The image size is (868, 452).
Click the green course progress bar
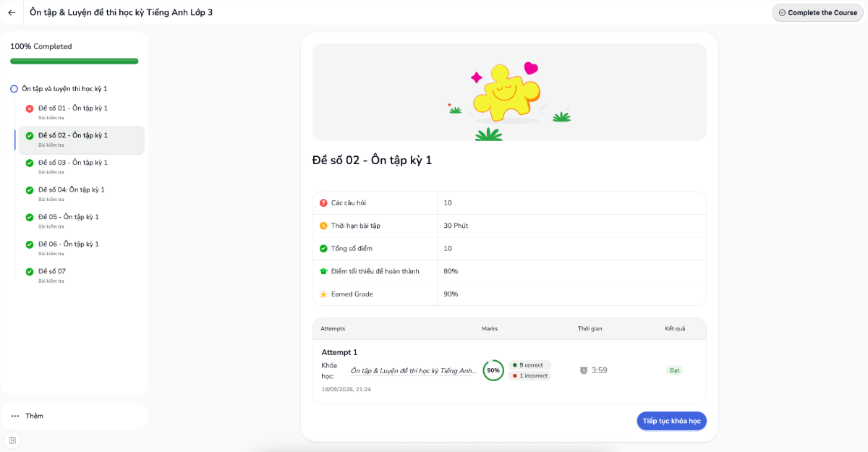(x=74, y=61)
